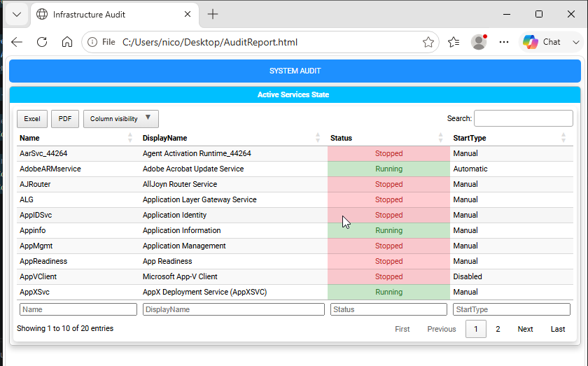Click Adobe Acrobat Update Service display name
588x366 pixels.
(x=193, y=169)
